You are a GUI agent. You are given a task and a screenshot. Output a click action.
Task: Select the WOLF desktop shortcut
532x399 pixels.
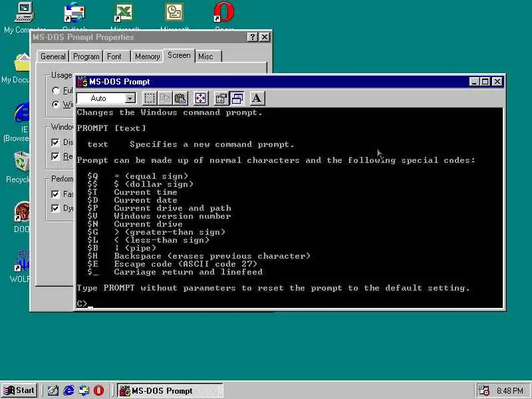pyautogui.click(x=21, y=267)
